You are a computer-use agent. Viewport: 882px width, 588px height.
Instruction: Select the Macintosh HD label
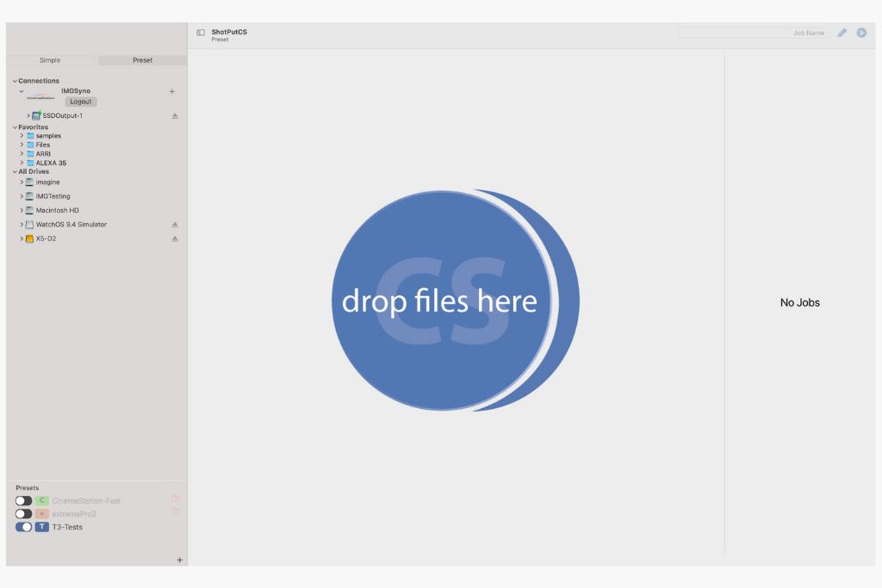click(x=58, y=210)
